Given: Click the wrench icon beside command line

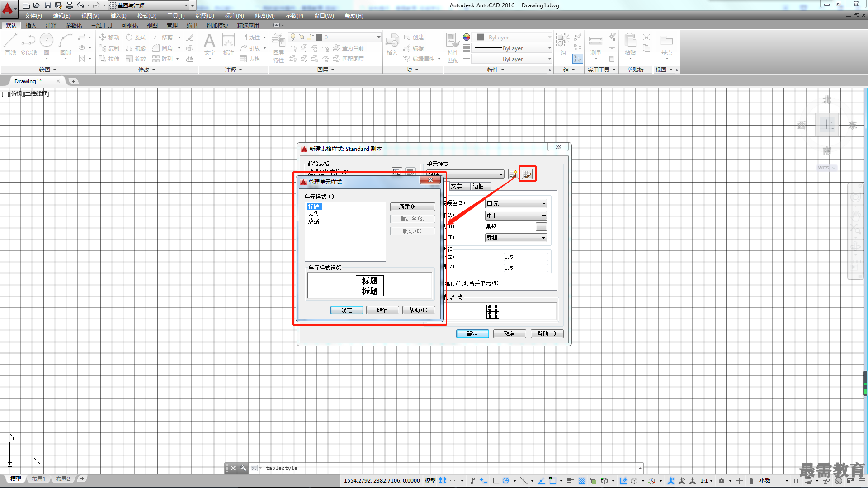Looking at the screenshot, I should click(243, 468).
